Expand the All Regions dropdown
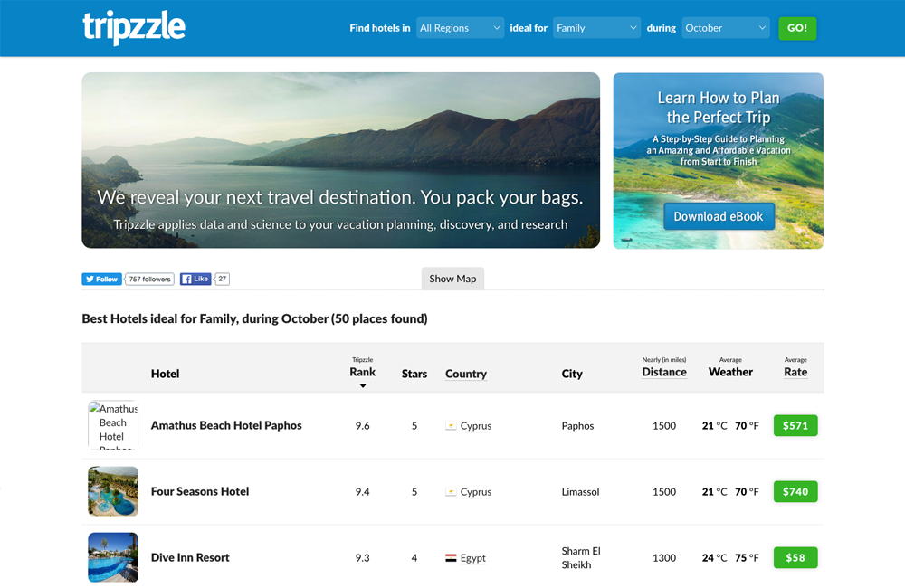Viewport: 905px width, 588px height. click(460, 28)
